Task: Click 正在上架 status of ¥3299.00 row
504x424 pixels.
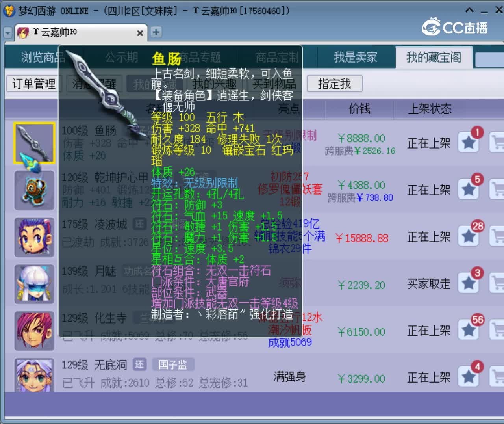Action: coord(429,378)
